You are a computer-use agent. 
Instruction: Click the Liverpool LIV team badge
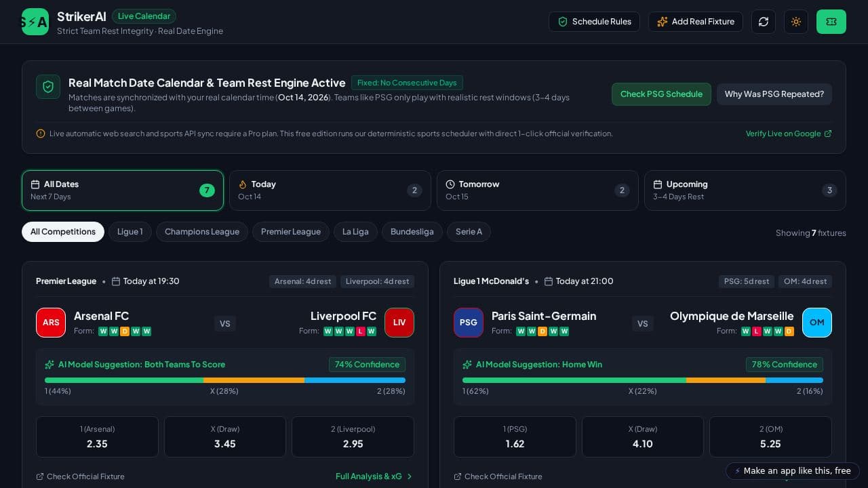coord(399,323)
